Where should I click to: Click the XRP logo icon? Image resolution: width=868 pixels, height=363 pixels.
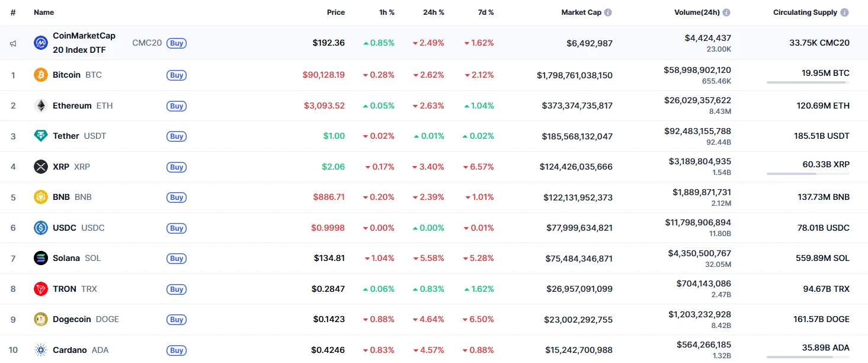coord(41,167)
